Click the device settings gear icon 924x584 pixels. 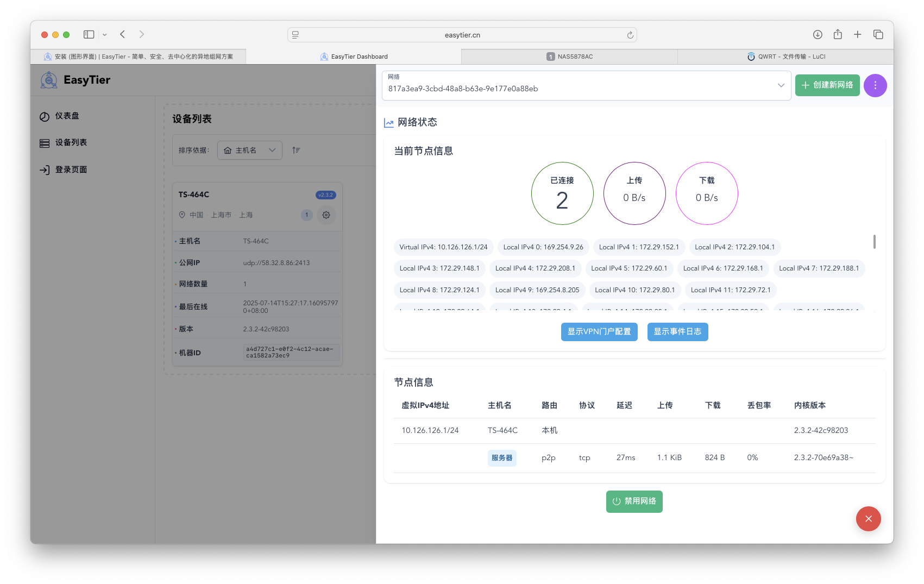(x=326, y=215)
